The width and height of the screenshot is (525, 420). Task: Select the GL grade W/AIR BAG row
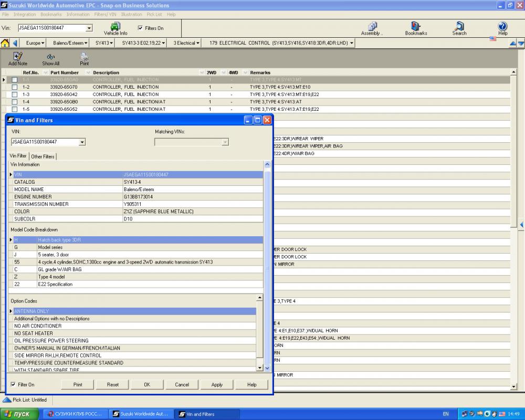(x=136, y=269)
